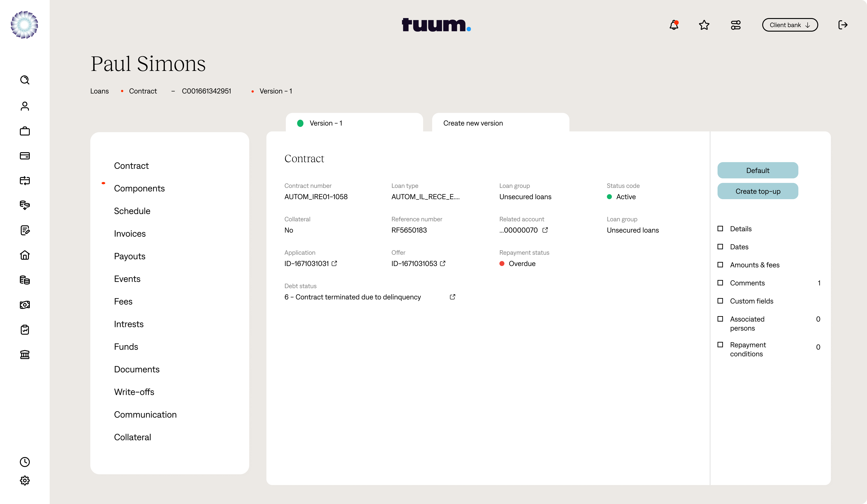Open the card icon in sidebar
The width and height of the screenshot is (867, 504).
click(x=25, y=156)
